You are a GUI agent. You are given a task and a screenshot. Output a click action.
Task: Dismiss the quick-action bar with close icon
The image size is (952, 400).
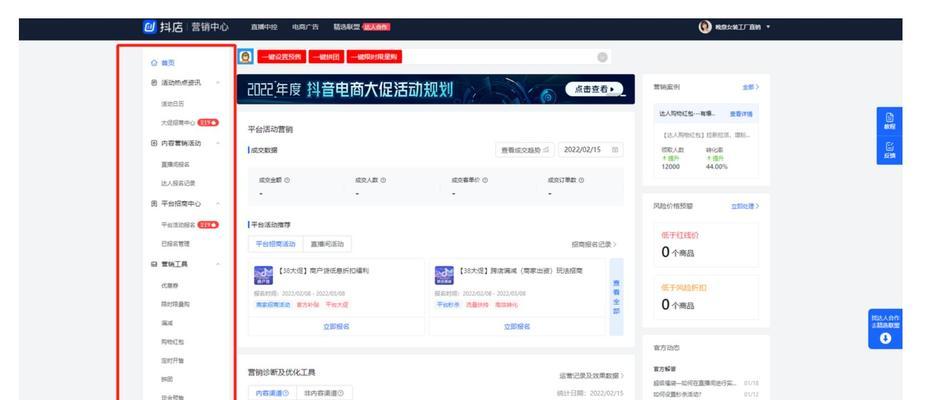(602, 57)
